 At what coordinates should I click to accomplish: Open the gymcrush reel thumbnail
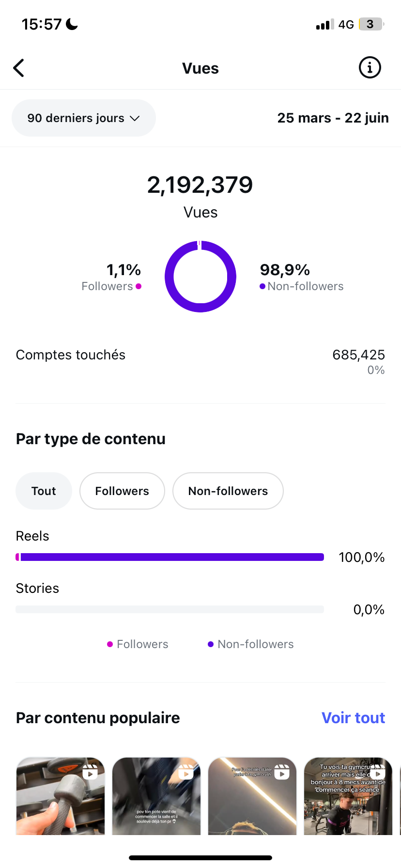348,796
